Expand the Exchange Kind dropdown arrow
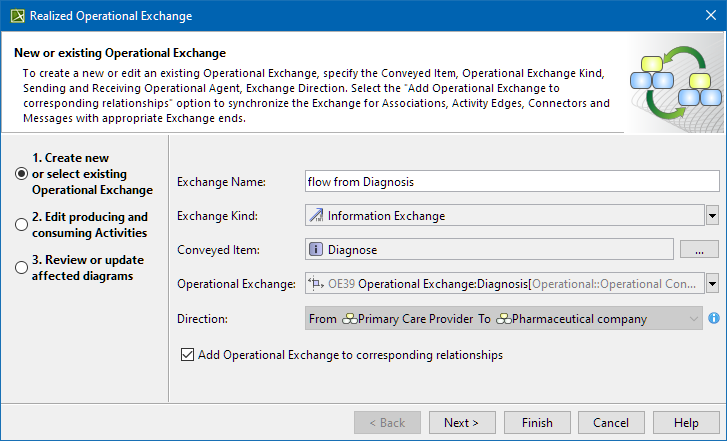The height and width of the screenshot is (441, 727). (x=712, y=215)
